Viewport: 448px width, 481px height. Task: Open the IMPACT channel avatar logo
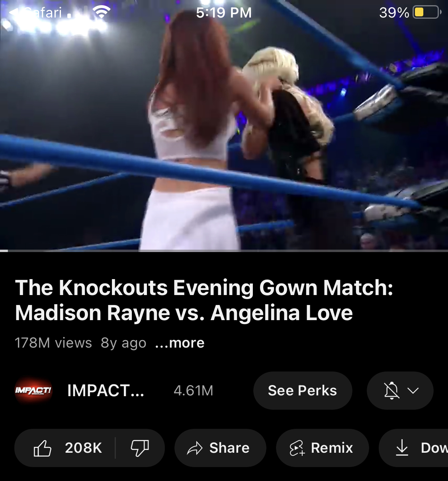coord(33,391)
